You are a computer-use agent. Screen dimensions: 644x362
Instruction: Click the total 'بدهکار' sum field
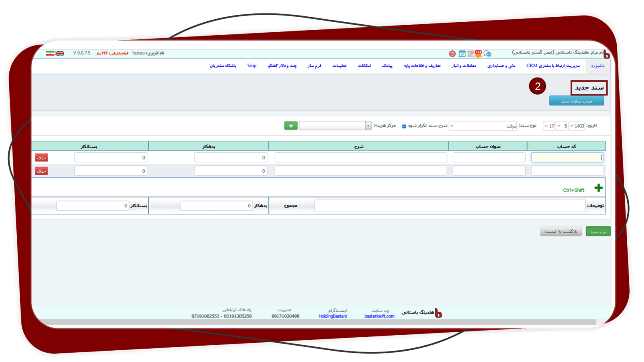click(216, 206)
